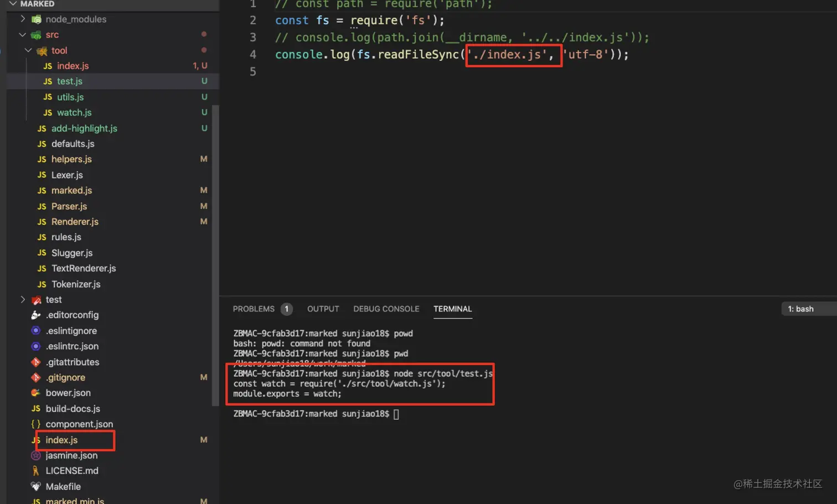Click the Makefile file icon
Screen dimensions: 837x504
coord(36,487)
